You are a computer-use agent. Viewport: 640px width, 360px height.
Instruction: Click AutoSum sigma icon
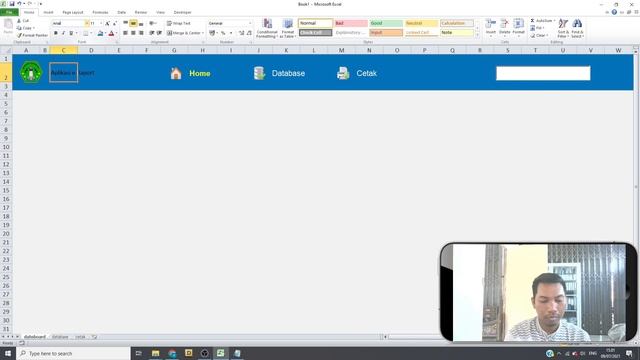point(532,20)
